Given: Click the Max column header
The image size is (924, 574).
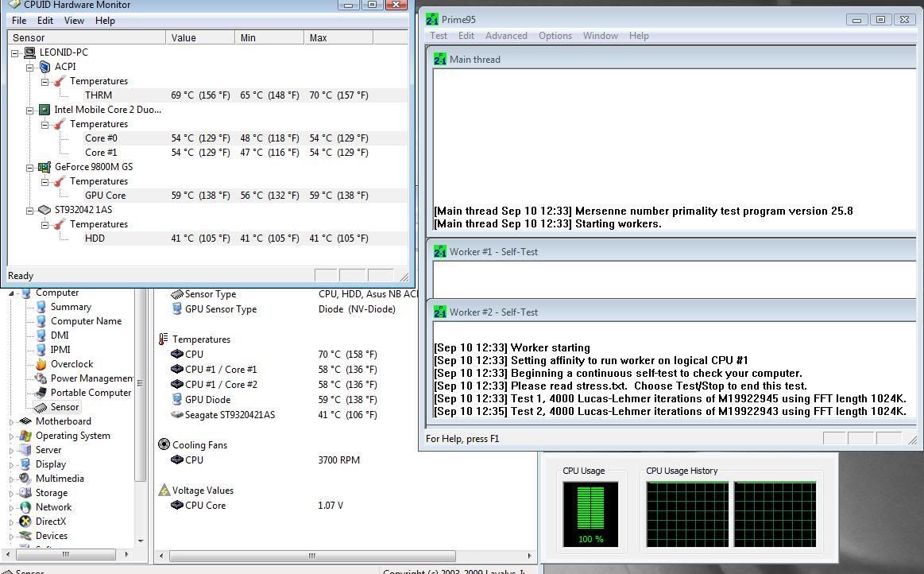Looking at the screenshot, I should point(338,37).
